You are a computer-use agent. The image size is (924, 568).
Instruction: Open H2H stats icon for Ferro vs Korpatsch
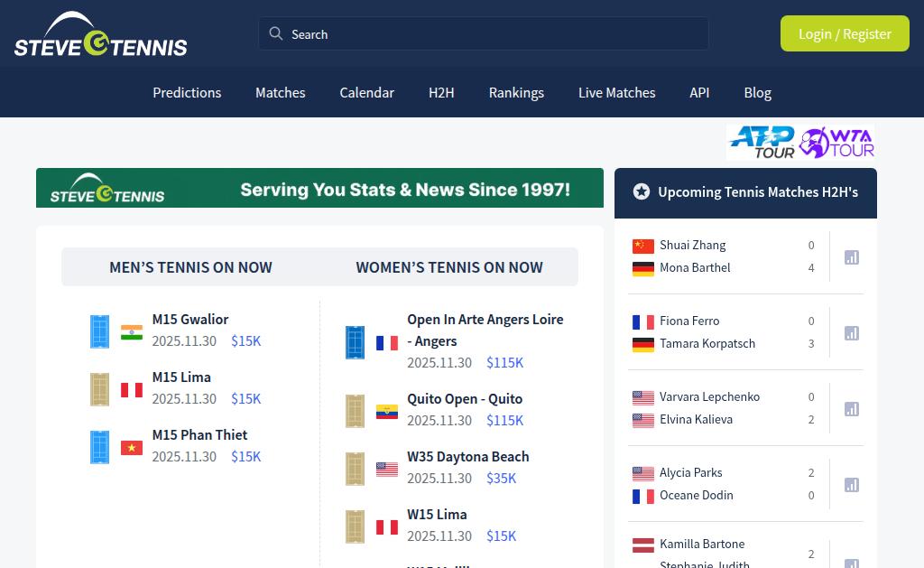[x=852, y=333]
